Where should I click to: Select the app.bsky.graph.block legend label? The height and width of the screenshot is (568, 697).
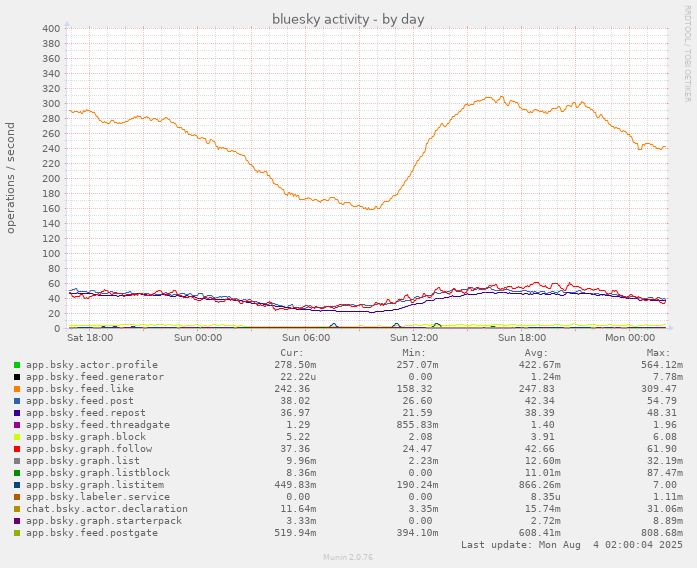pyautogui.click(x=86, y=437)
